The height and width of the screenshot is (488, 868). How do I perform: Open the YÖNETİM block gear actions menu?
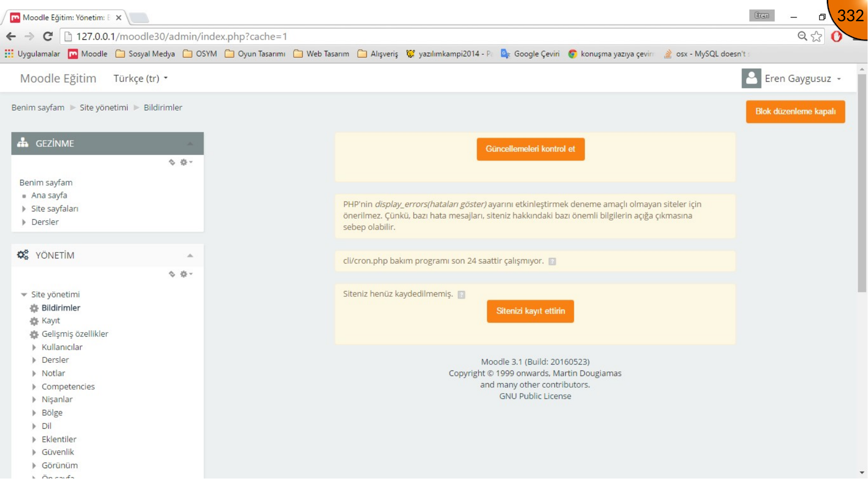coord(186,274)
